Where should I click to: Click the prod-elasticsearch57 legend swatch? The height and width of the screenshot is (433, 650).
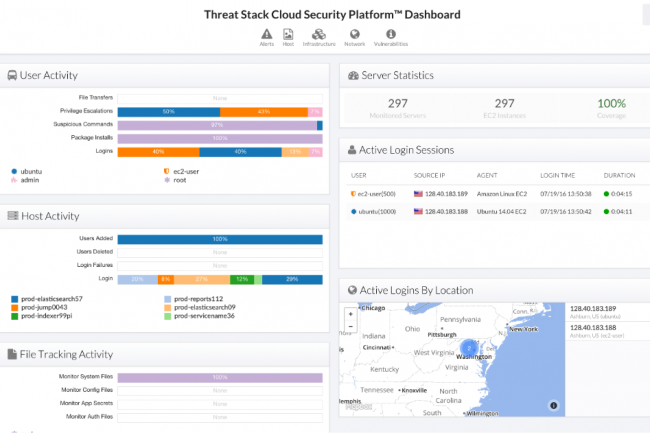pyautogui.click(x=15, y=299)
